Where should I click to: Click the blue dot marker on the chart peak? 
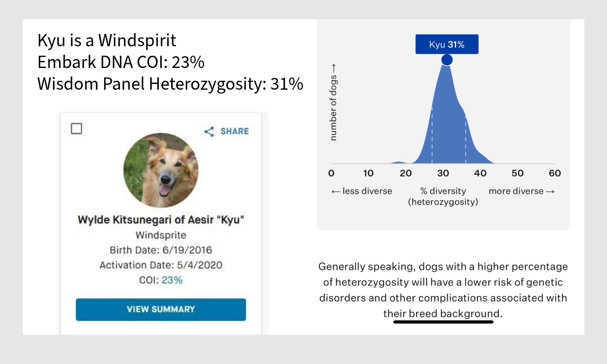tap(447, 60)
